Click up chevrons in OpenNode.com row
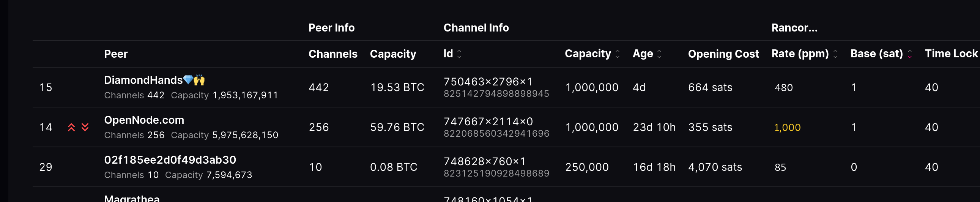Image resolution: width=980 pixels, height=202 pixels. click(71, 128)
